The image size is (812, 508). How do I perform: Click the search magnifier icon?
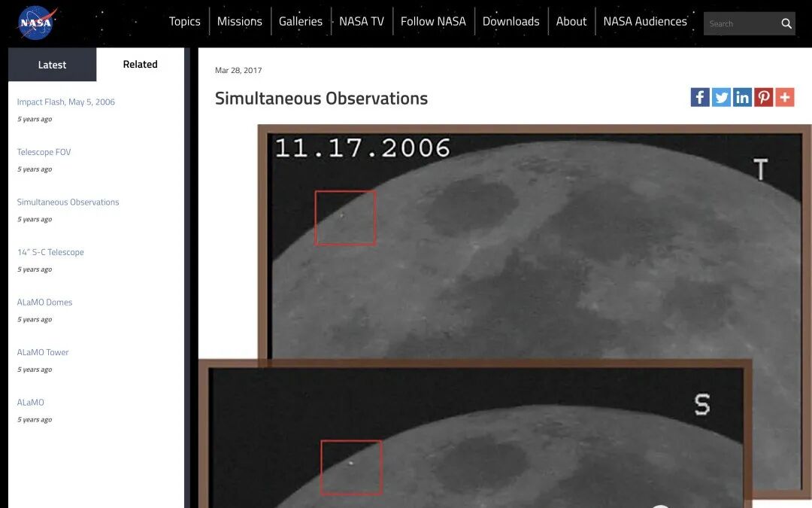click(786, 24)
